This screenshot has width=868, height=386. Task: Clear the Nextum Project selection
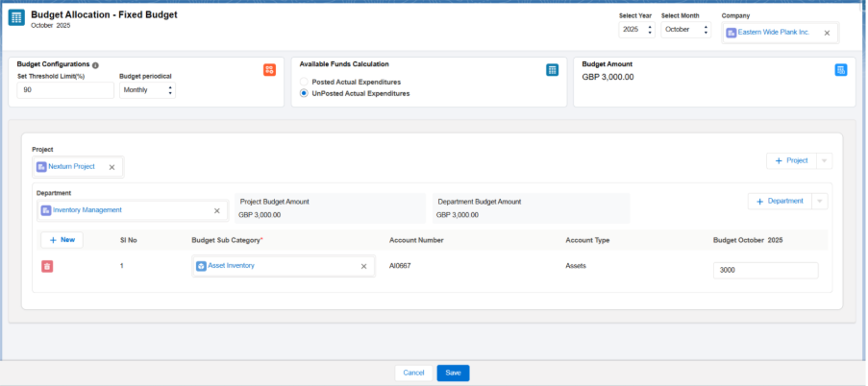[x=112, y=167]
